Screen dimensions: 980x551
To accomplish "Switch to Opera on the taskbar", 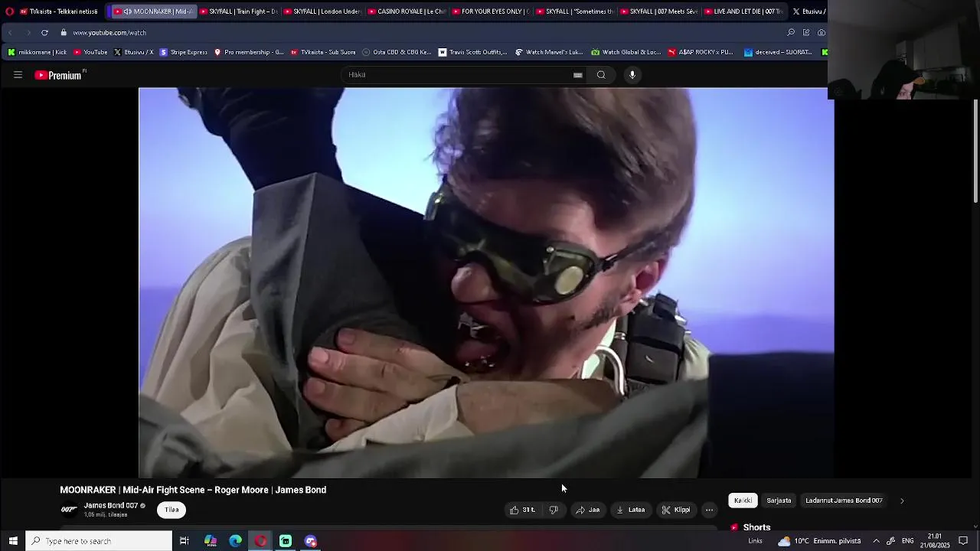I will pyautogui.click(x=261, y=541).
